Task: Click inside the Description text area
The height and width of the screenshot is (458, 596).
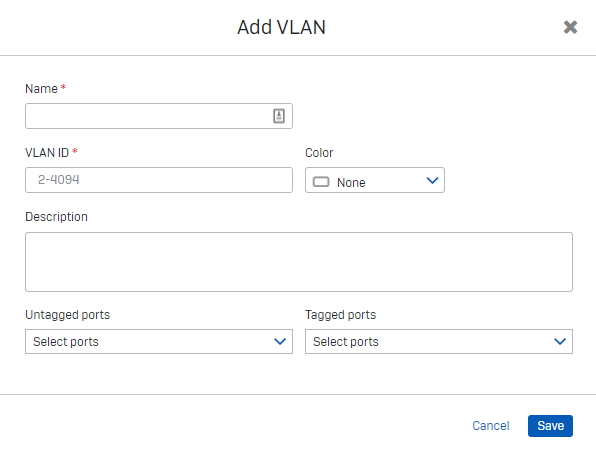Action: click(299, 262)
